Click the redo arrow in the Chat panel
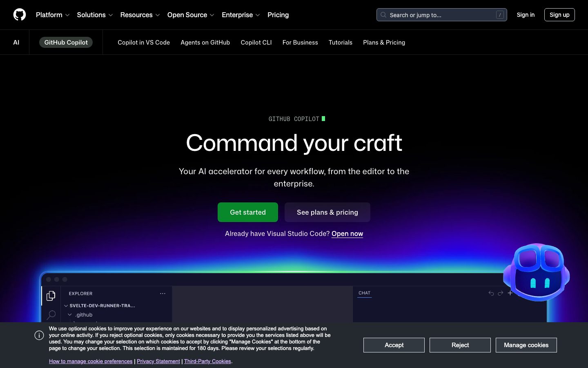Screen dimensions: 588x368 (x=501, y=293)
